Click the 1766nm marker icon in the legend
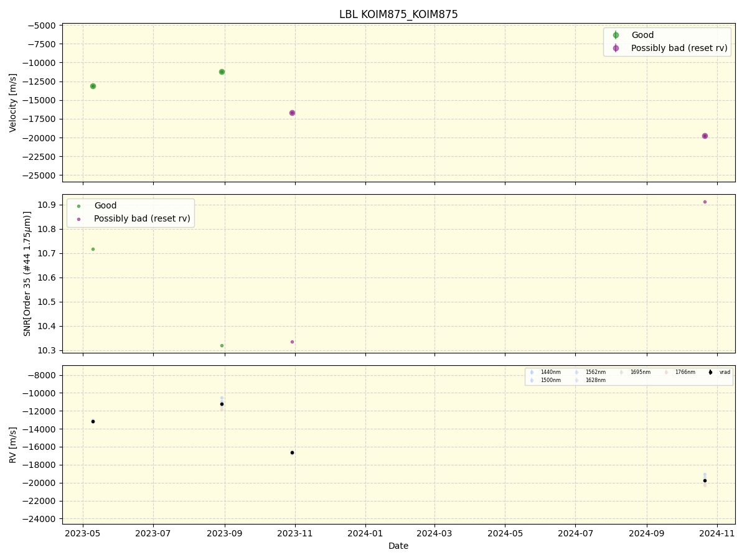The height and width of the screenshot is (560, 747). [665, 372]
